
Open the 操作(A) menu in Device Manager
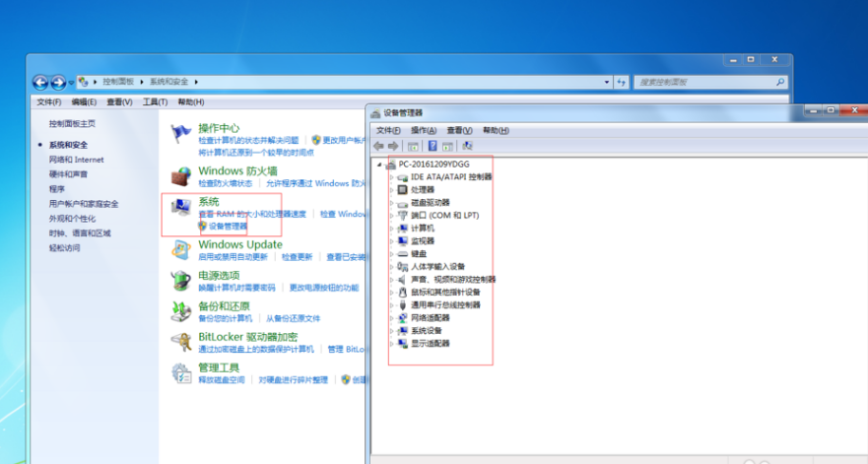pos(424,130)
